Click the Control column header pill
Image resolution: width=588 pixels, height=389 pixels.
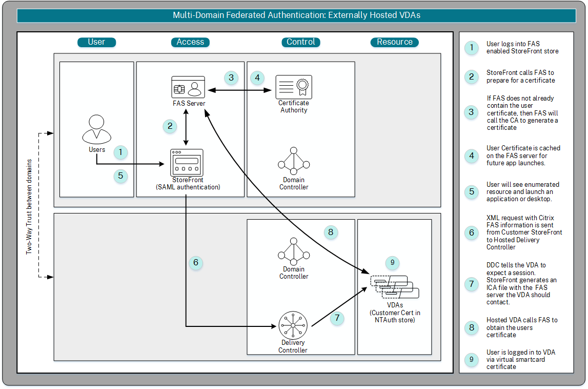tap(301, 42)
